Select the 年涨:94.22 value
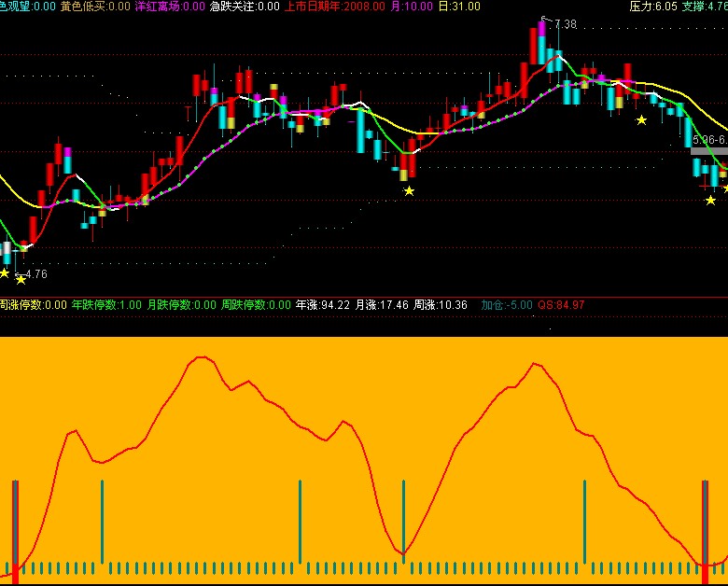The width and height of the screenshot is (728, 586). click(323, 305)
